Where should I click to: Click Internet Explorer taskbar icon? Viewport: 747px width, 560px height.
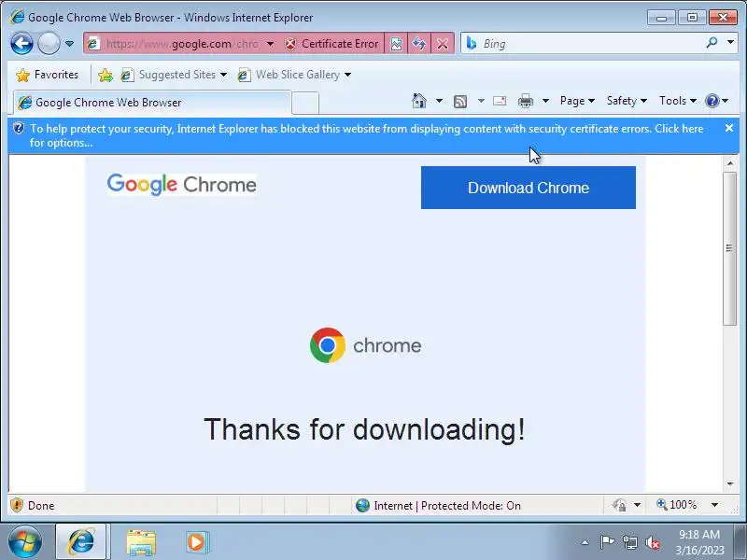click(x=81, y=542)
